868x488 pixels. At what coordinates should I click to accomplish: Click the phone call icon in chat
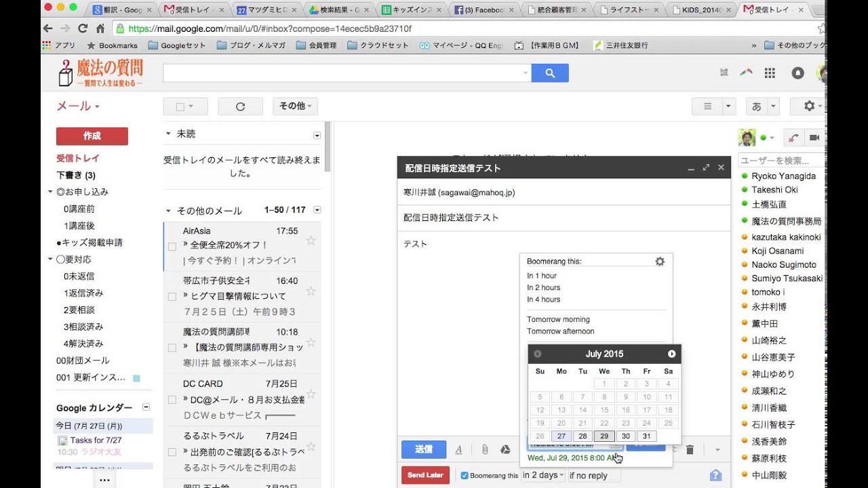click(x=793, y=138)
